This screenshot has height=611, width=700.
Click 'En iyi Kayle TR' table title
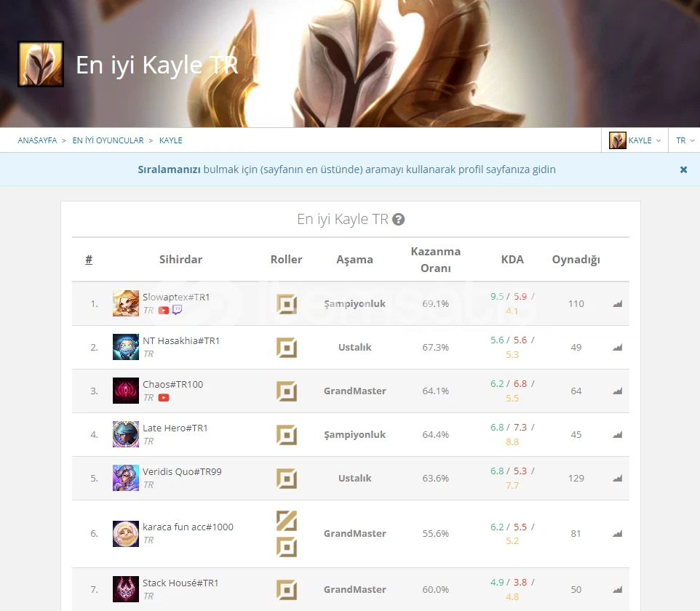click(343, 219)
